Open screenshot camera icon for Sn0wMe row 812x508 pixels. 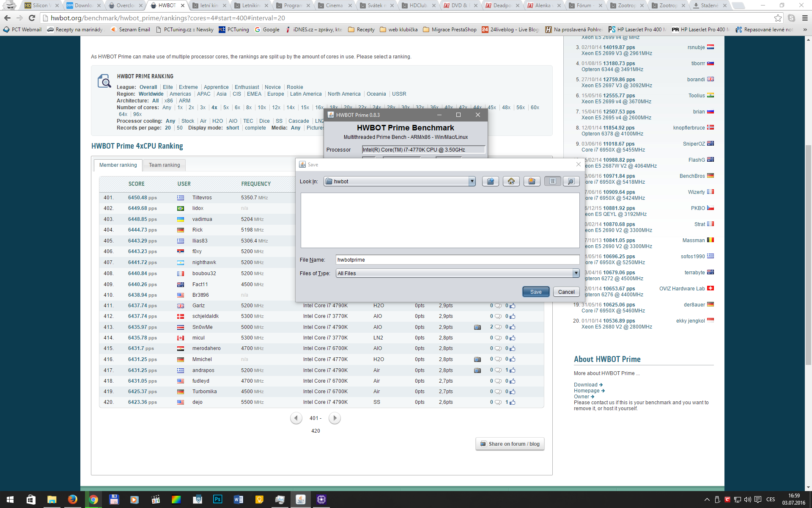point(477,327)
